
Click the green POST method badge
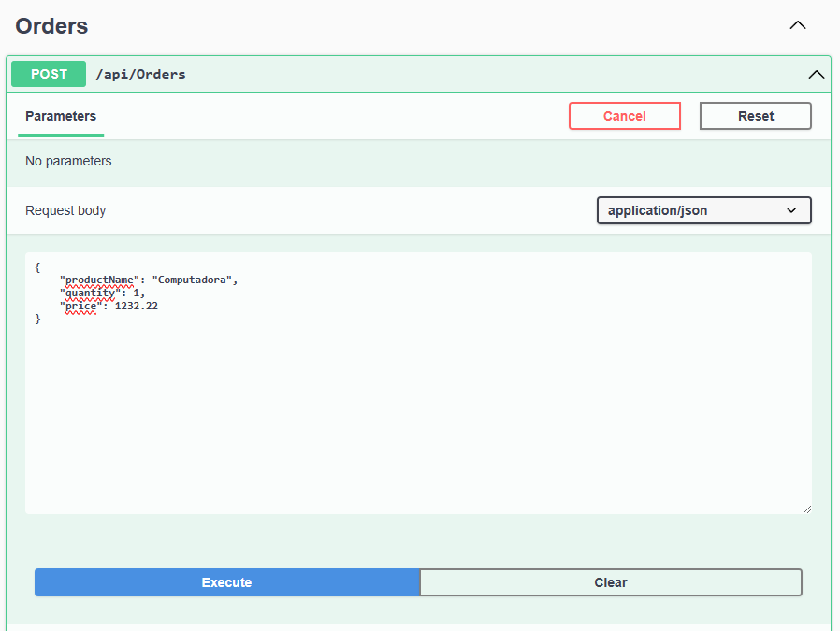49,74
